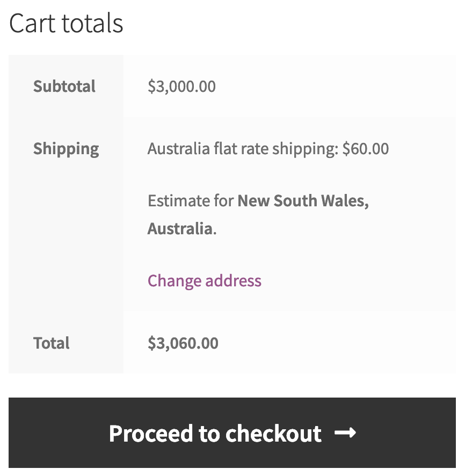The width and height of the screenshot is (465, 476).
Task: Select the Subtotal row label
Action: [64, 86]
